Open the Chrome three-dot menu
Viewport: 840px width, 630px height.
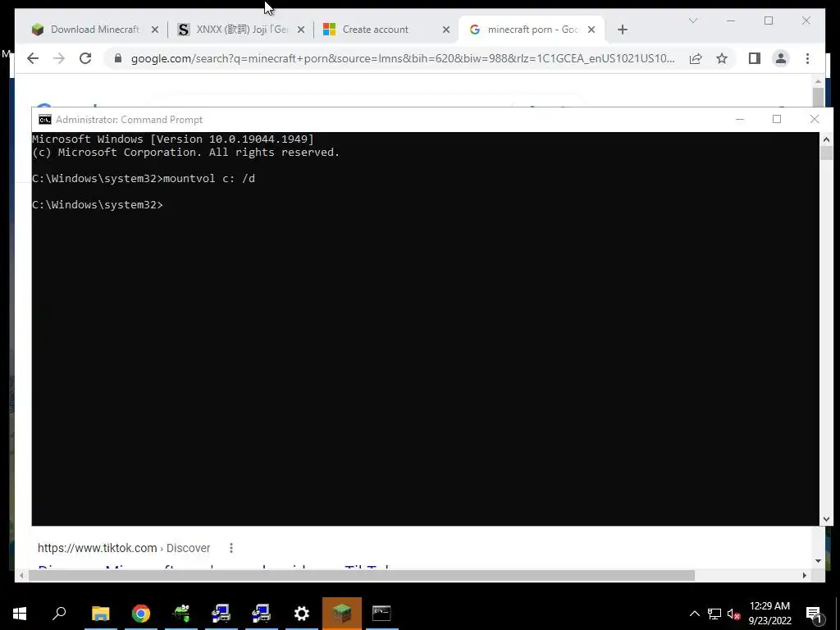[807, 58]
